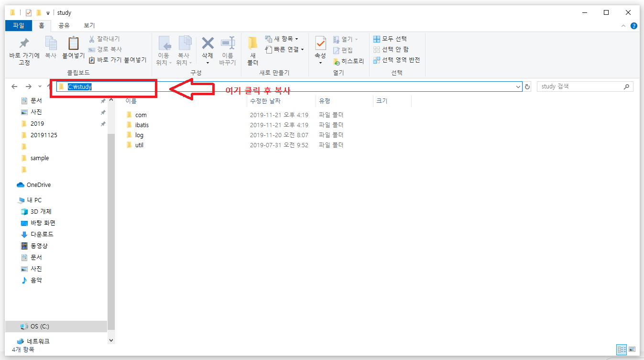Open Easy access (빠른 연결) dropdown
This screenshot has height=360, width=644.
[x=284, y=49]
